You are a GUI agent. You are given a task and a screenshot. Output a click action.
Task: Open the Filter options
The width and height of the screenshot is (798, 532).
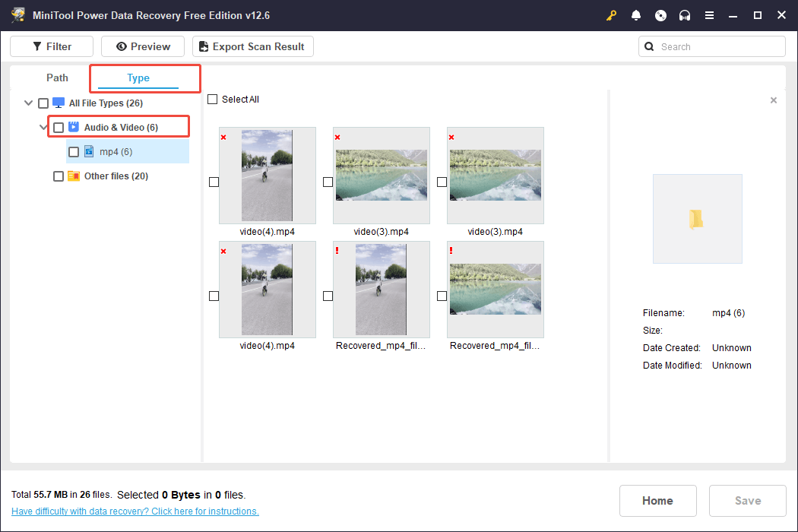pos(51,46)
